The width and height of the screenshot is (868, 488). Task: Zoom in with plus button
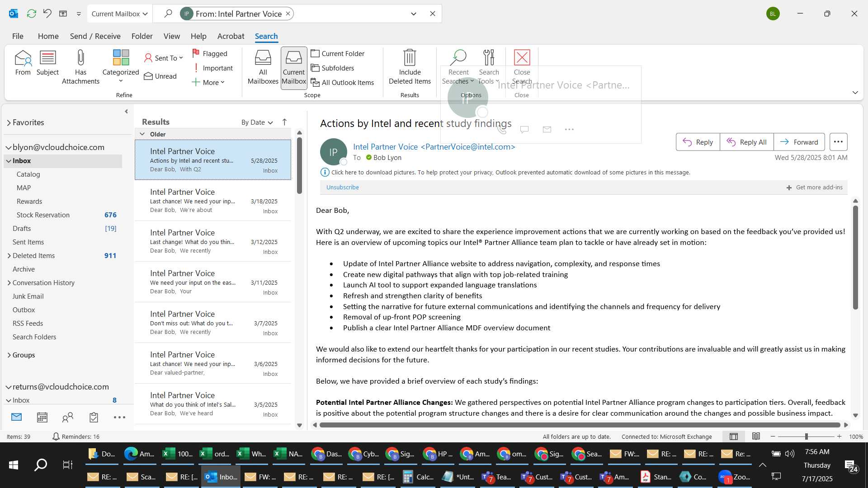[x=839, y=436]
